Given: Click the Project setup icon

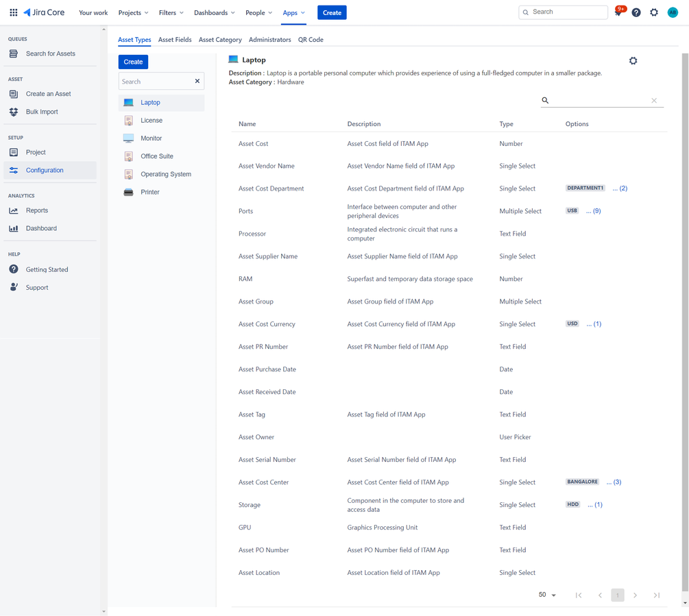Looking at the screenshot, I should [x=14, y=152].
